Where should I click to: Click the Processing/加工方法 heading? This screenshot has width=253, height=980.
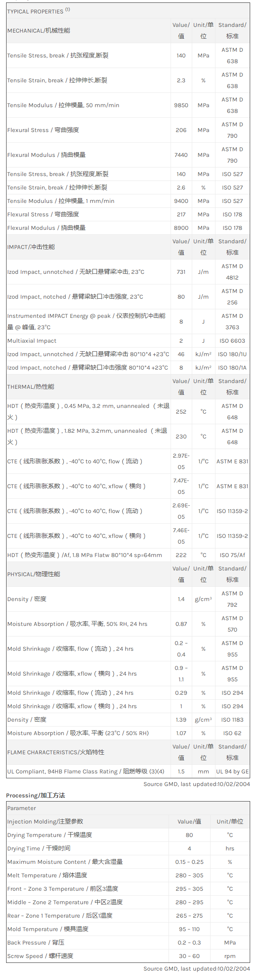(x=36, y=795)
